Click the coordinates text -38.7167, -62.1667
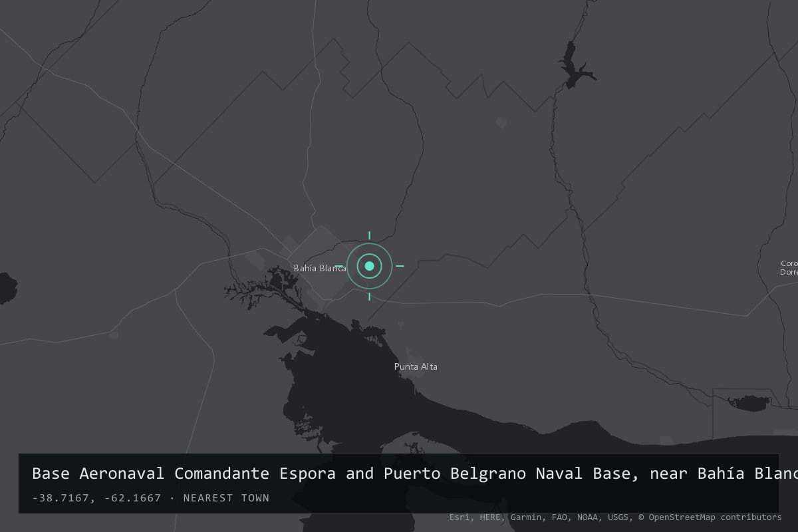This screenshot has width=798, height=532. click(x=96, y=497)
